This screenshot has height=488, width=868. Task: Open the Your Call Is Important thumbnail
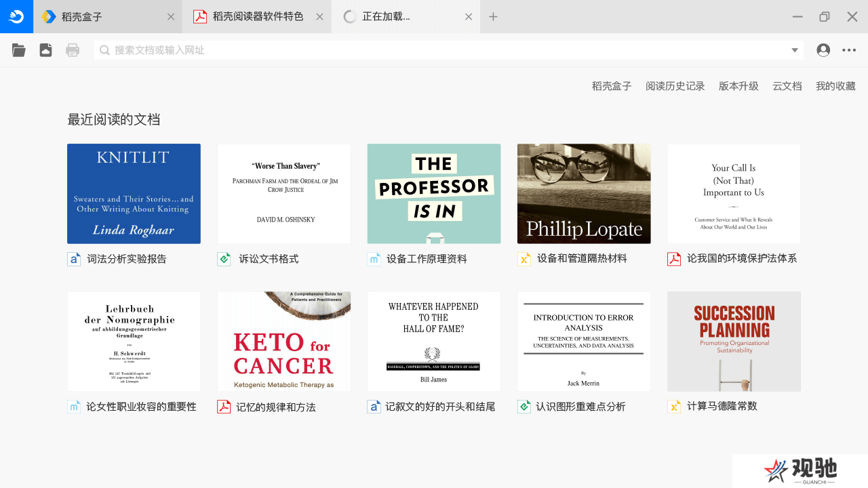(734, 194)
